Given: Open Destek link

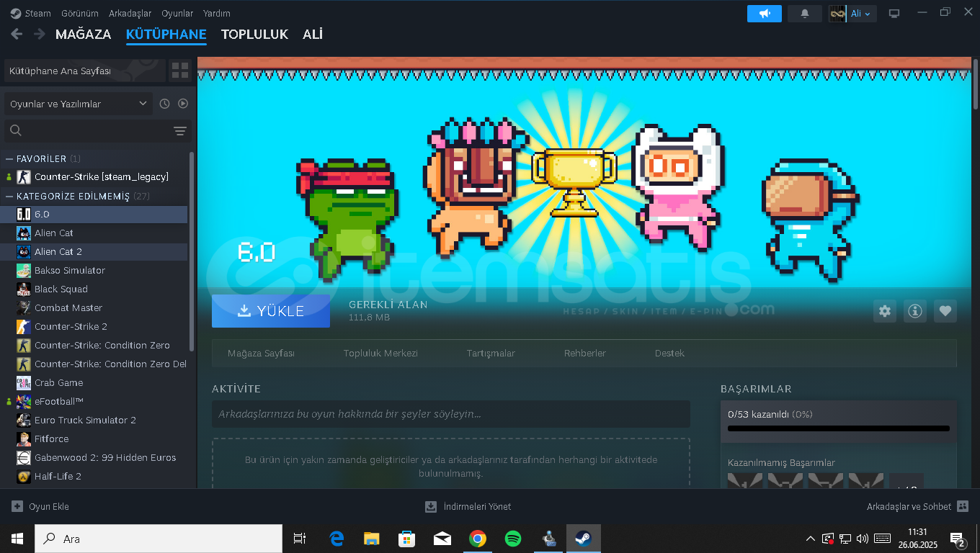Looking at the screenshot, I should pos(669,353).
